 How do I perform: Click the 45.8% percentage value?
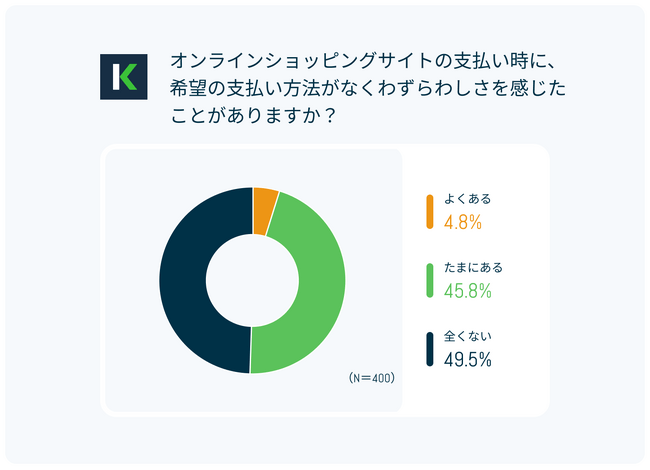click(x=468, y=291)
